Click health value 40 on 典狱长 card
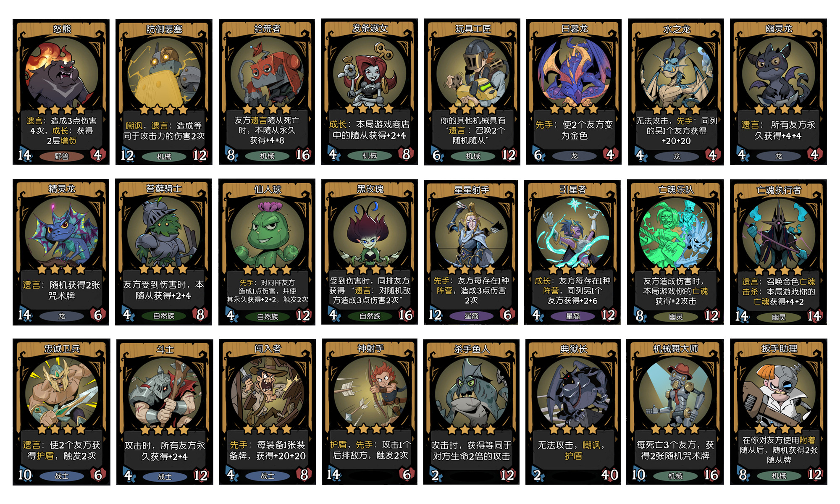This screenshot has width=840, height=504. 609,475
